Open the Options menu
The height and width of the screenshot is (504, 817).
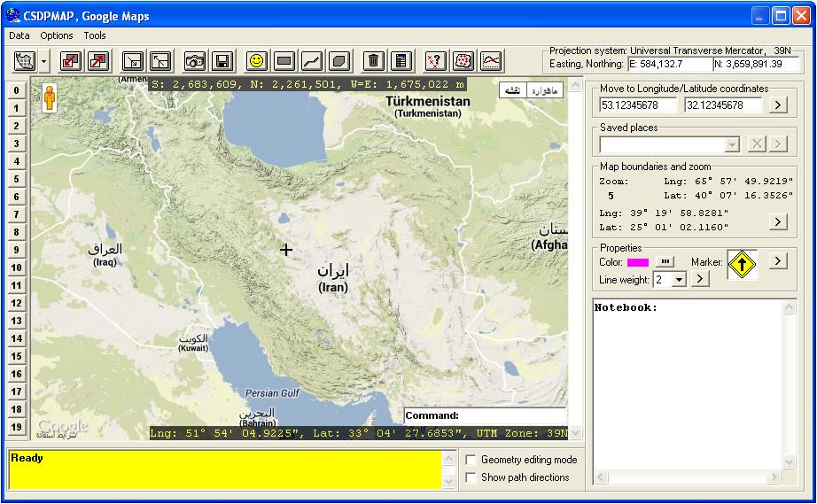coord(57,35)
